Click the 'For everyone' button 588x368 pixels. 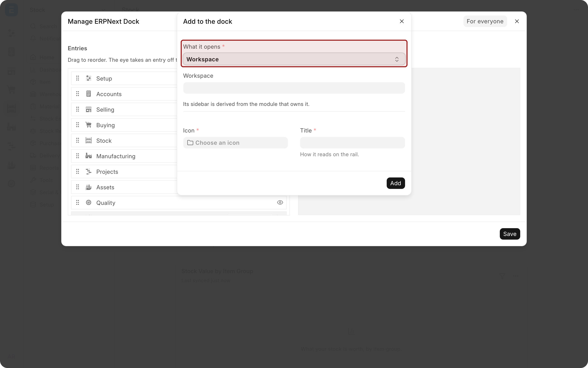[485, 21]
